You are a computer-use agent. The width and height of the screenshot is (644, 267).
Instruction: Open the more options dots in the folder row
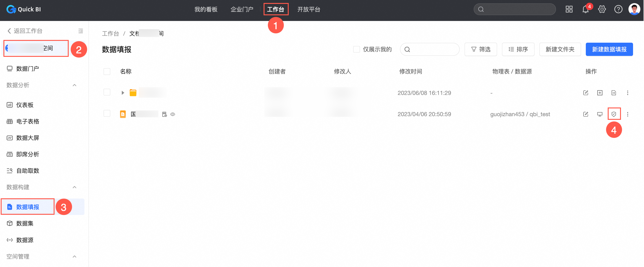click(x=628, y=93)
